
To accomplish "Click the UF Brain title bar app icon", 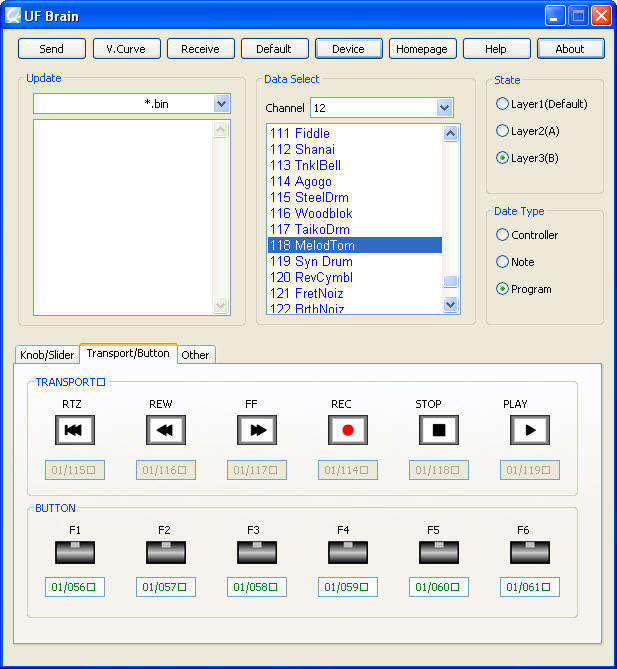I will [x=13, y=16].
